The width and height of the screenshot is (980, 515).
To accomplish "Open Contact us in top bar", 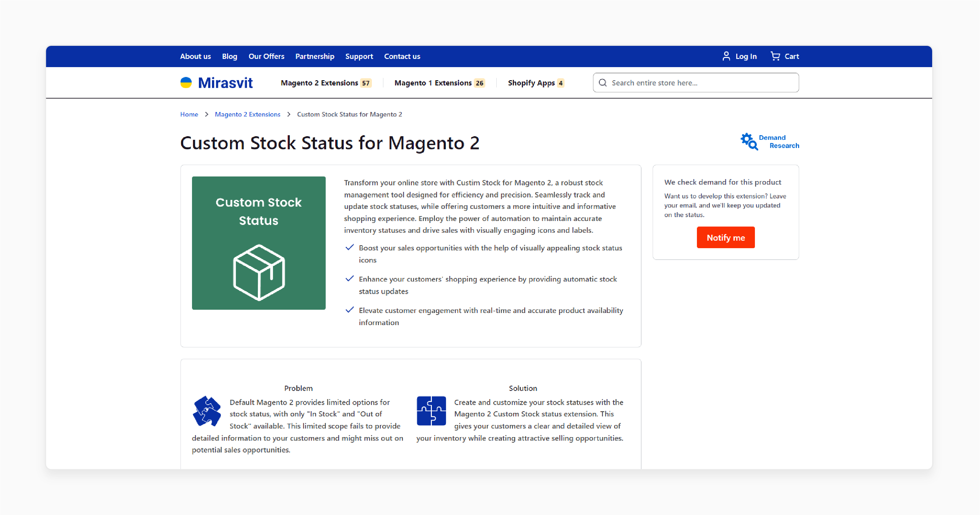I will [402, 56].
